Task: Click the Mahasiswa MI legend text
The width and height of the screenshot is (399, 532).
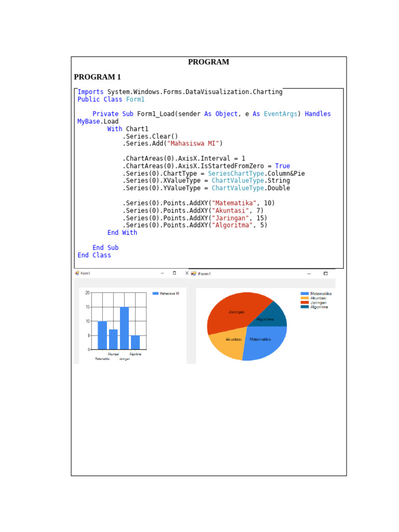Action: click(x=169, y=294)
